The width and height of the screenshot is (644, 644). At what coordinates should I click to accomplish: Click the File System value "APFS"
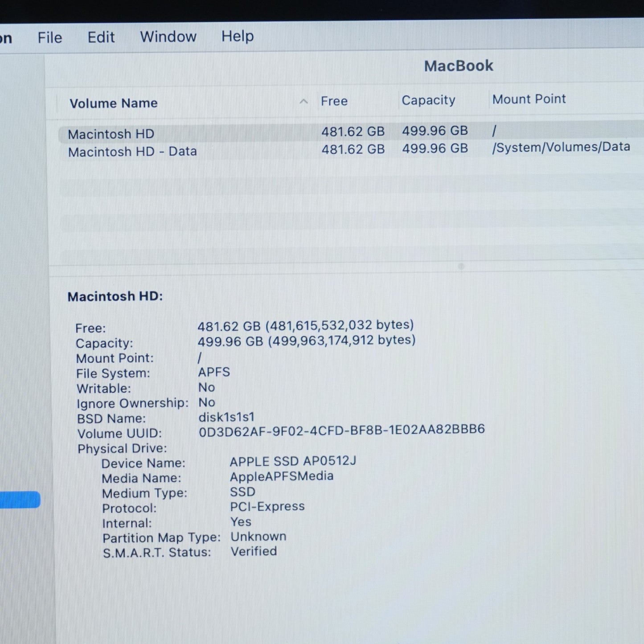(x=214, y=372)
